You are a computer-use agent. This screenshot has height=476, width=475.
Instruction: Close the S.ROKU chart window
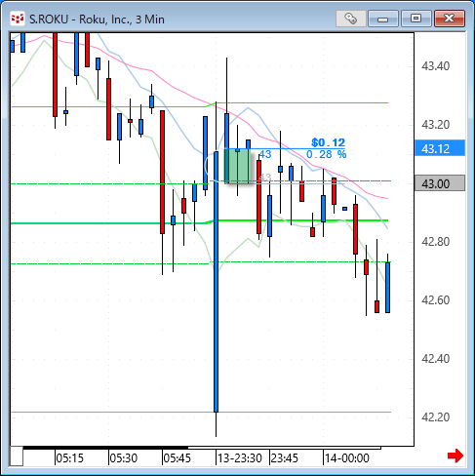[450, 19]
